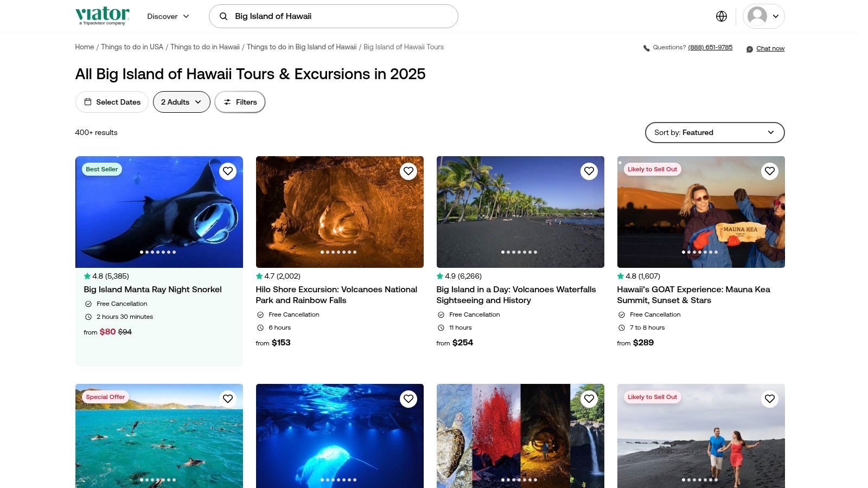Screen dimensions: 868x488
Task: Click the Viator logo
Action: pos(102,16)
